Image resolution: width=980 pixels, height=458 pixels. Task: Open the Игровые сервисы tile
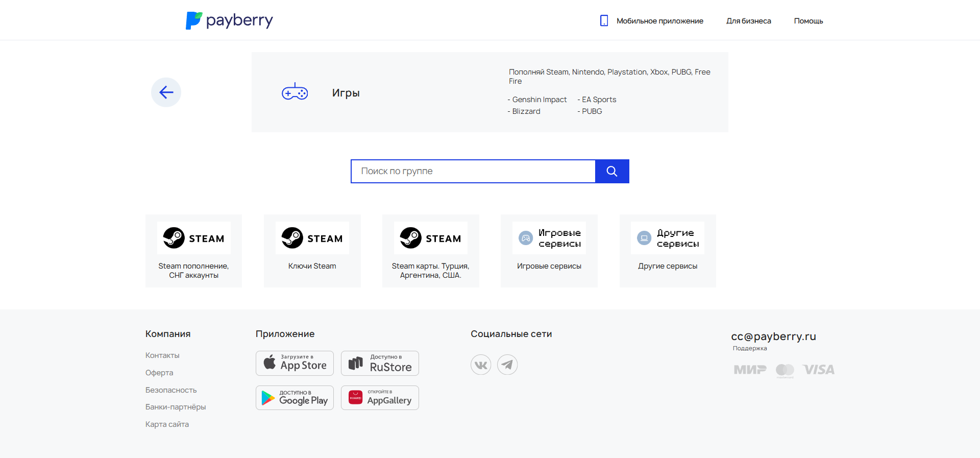tap(549, 251)
